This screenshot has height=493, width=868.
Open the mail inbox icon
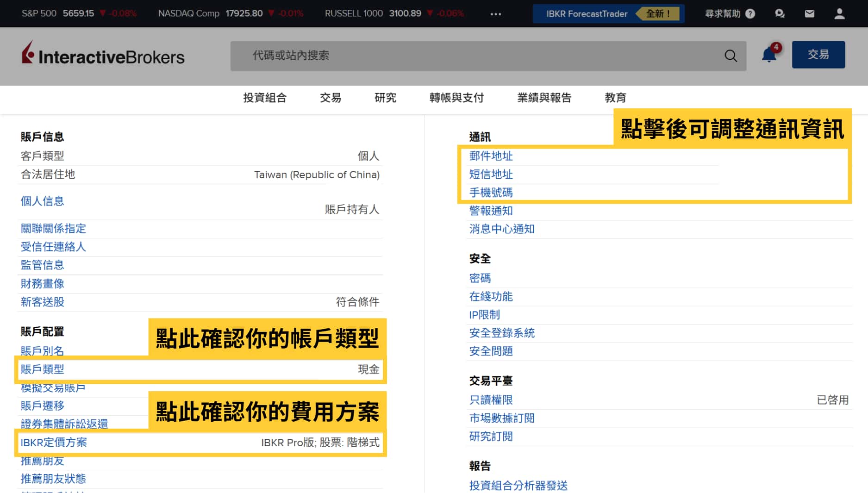pyautogui.click(x=809, y=14)
